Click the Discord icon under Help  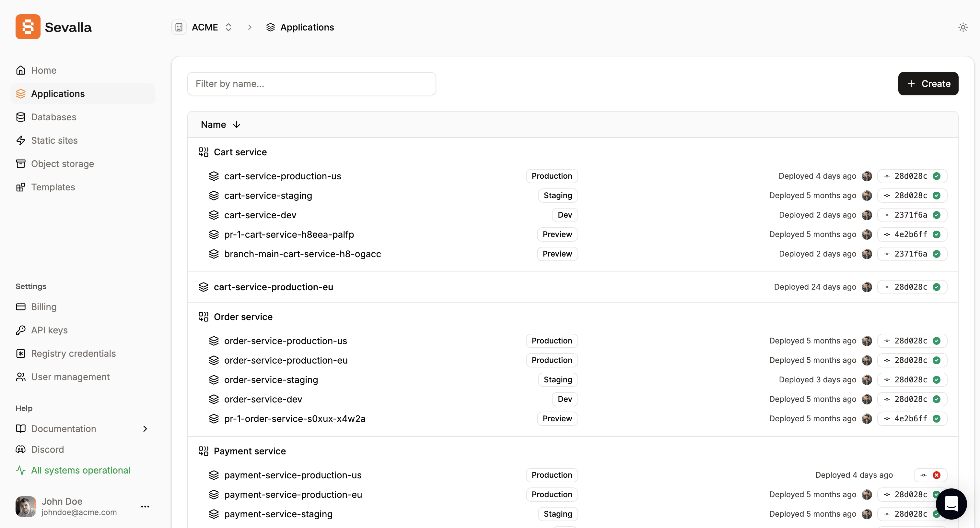pyautogui.click(x=21, y=449)
